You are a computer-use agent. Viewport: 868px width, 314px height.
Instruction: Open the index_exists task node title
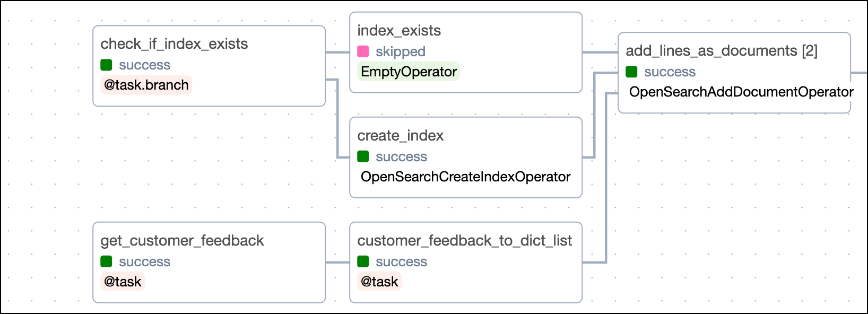click(x=399, y=30)
